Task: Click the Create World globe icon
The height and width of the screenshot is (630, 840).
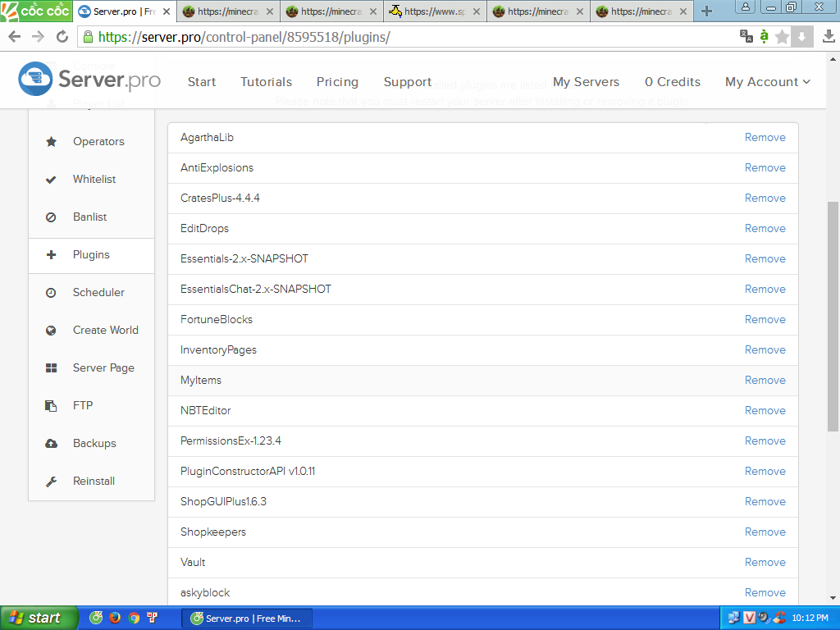Action: 51,331
